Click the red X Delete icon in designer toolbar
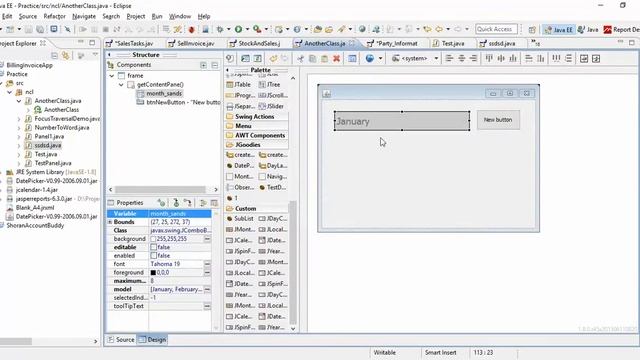This screenshot has height=360, width=640. [336, 58]
